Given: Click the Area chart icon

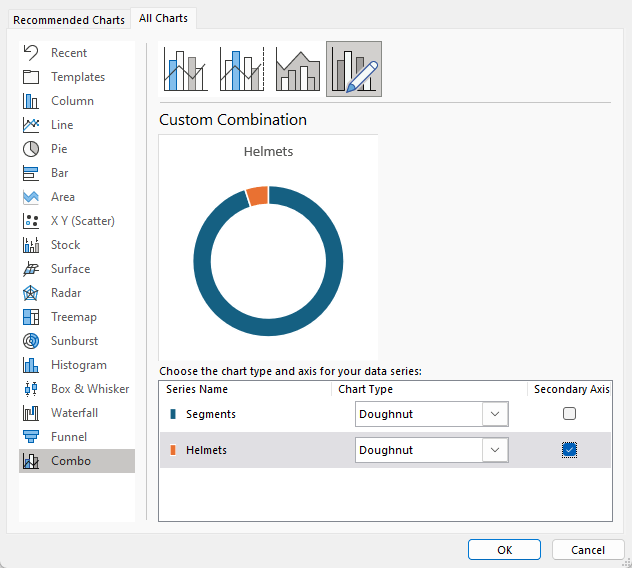Looking at the screenshot, I should click(x=31, y=197).
